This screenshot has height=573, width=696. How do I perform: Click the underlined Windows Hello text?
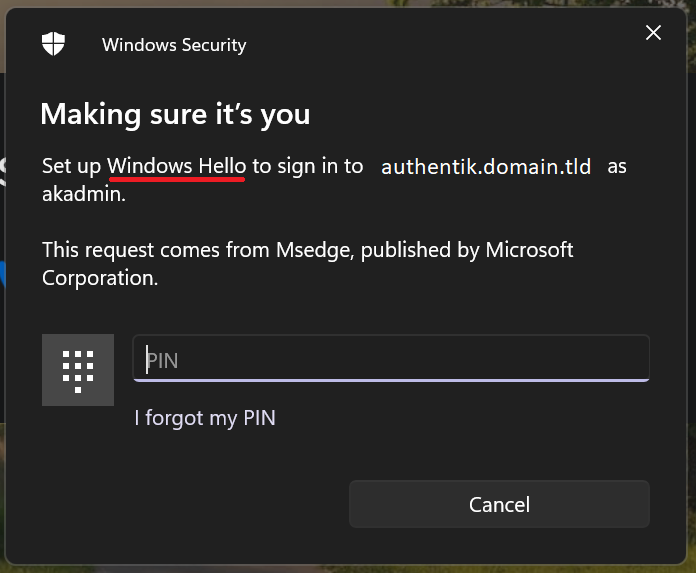pos(177,166)
